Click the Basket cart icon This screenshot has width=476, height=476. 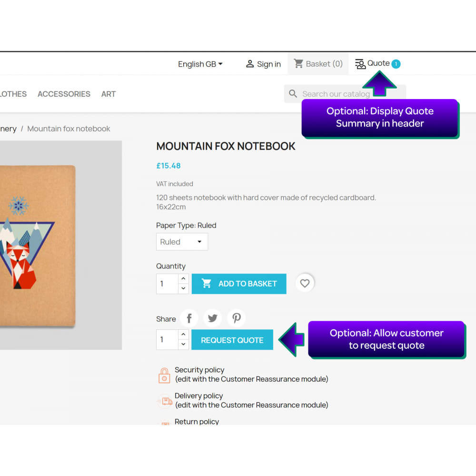[298, 63]
